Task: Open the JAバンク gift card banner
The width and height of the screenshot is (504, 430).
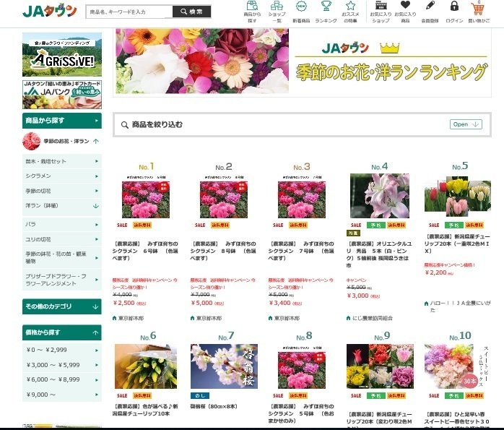Action: (x=62, y=94)
